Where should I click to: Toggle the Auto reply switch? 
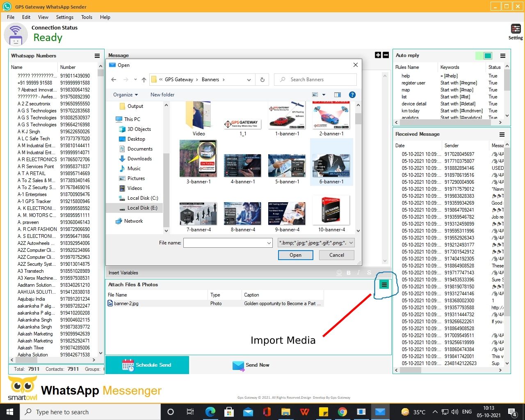click(x=484, y=56)
